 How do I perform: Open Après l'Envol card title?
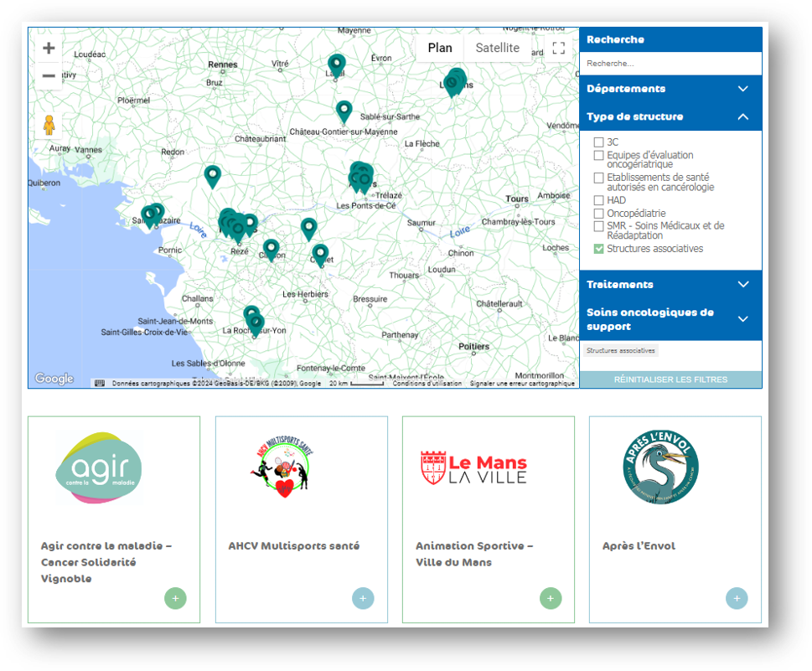point(639,545)
